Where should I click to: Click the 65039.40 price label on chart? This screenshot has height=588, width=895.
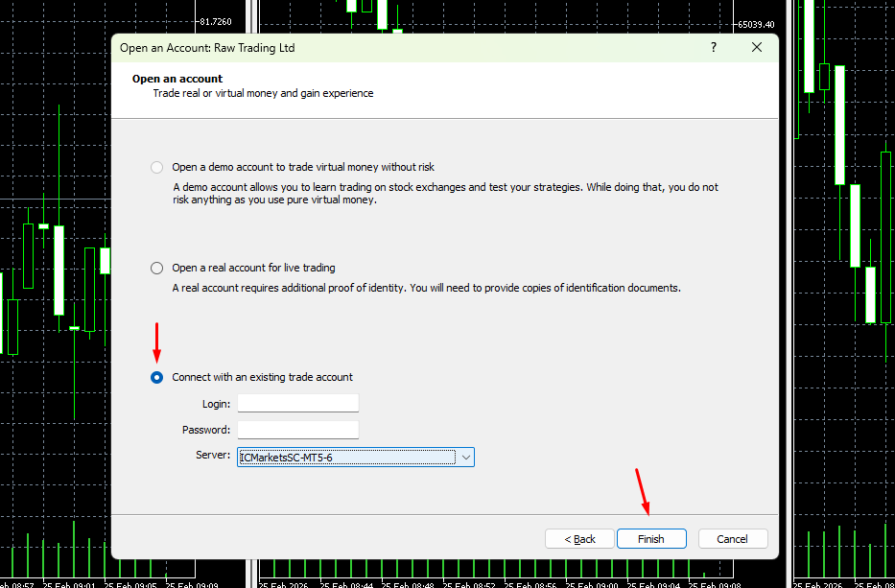[x=757, y=25]
